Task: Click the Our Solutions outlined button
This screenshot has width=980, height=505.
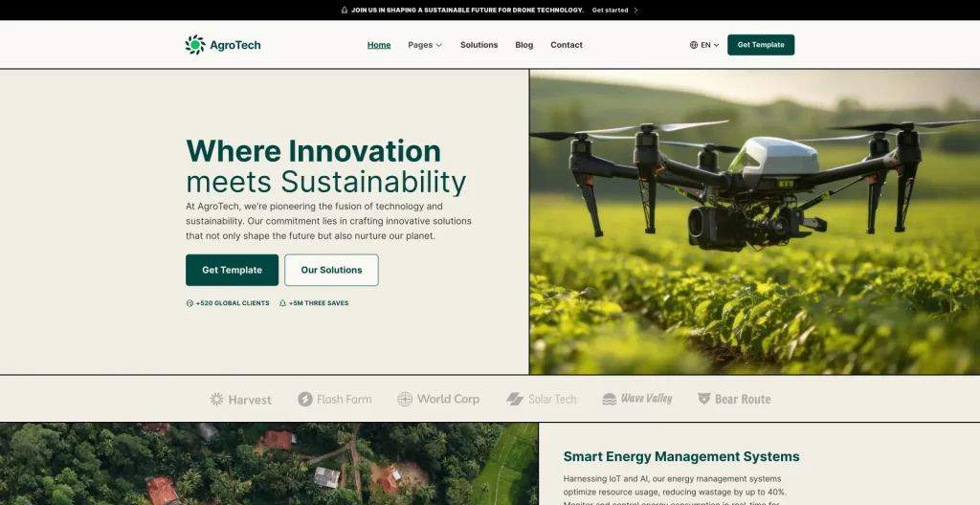Action: point(331,270)
